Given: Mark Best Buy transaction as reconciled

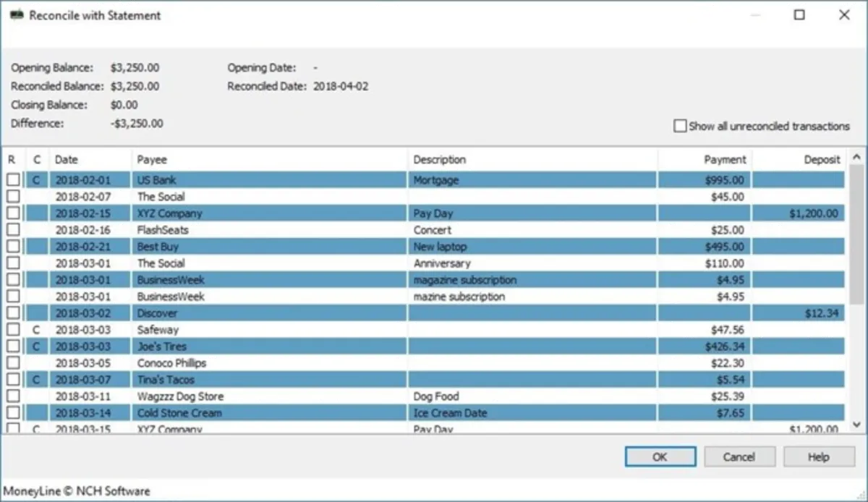Looking at the screenshot, I should click(x=13, y=247).
